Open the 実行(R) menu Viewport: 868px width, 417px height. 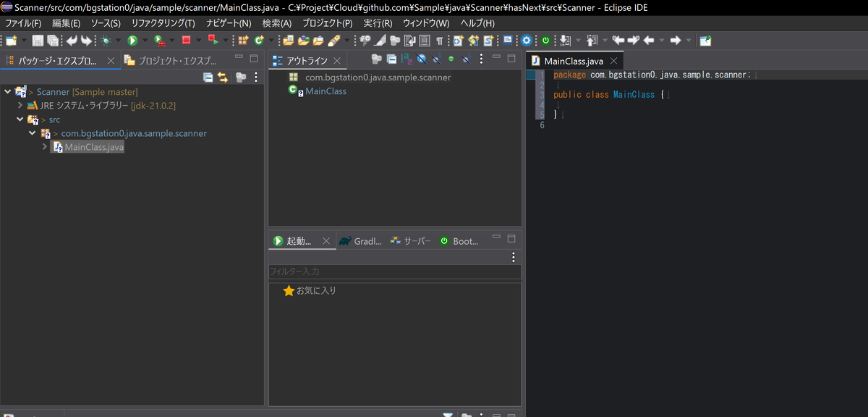click(x=378, y=23)
